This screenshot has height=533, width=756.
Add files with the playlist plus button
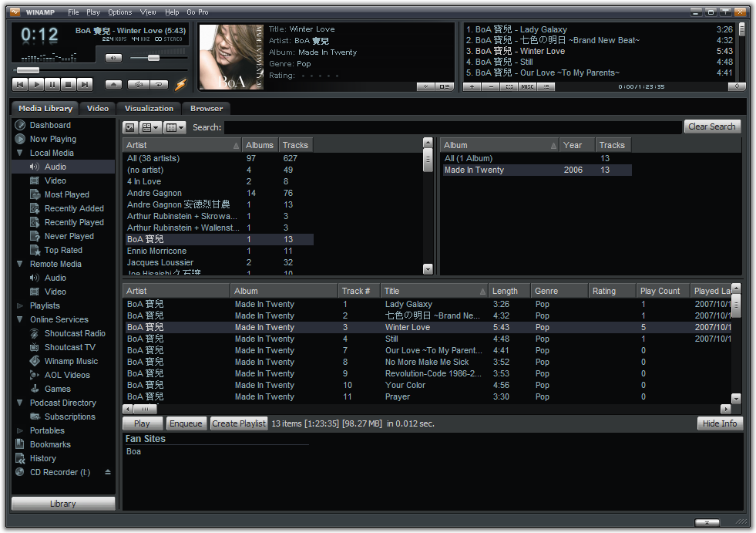(x=472, y=87)
